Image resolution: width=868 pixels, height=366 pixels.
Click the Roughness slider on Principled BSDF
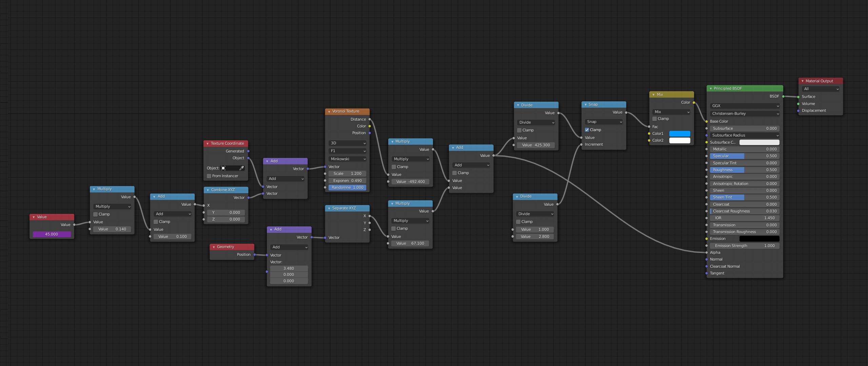point(744,170)
